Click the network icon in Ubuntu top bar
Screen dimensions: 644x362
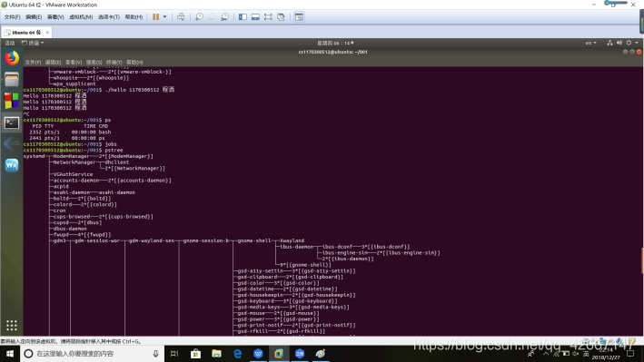click(609, 43)
